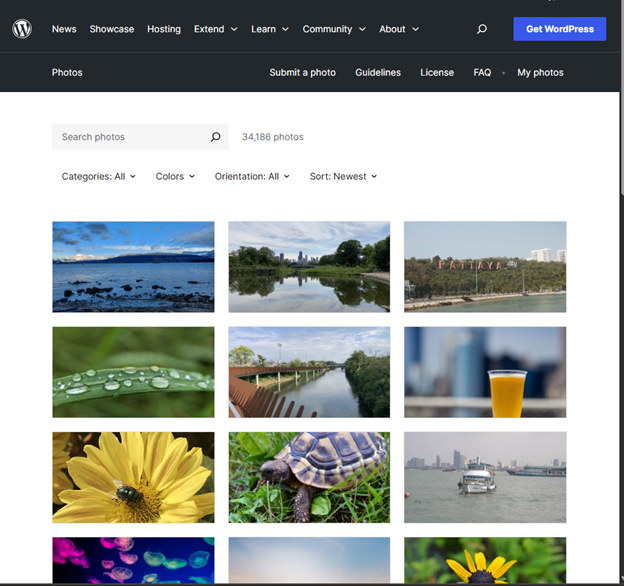
Task: Open the tortoise photo thumbnail
Action: click(309, 477)
